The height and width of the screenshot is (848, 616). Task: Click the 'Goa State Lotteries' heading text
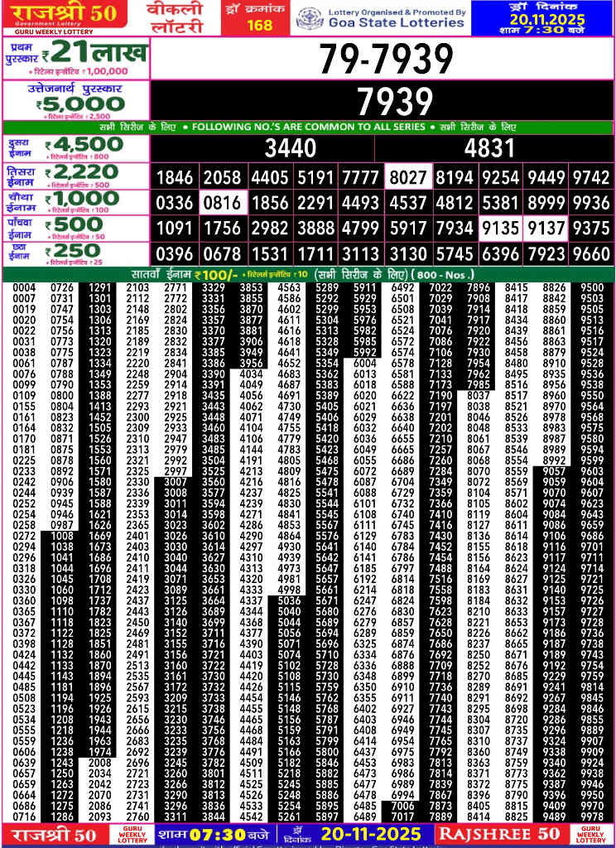click(396, 22)
